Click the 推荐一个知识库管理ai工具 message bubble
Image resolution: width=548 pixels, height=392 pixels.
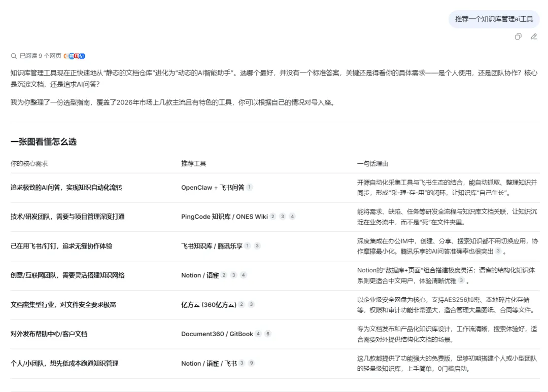494,19
